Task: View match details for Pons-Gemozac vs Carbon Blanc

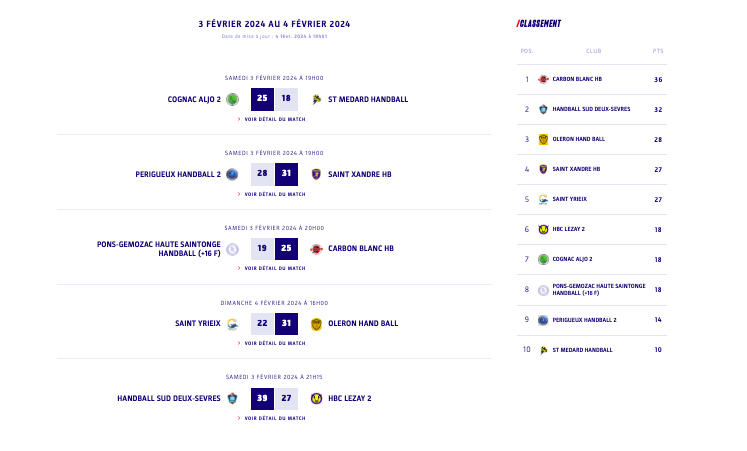Action: pos(274,269)
